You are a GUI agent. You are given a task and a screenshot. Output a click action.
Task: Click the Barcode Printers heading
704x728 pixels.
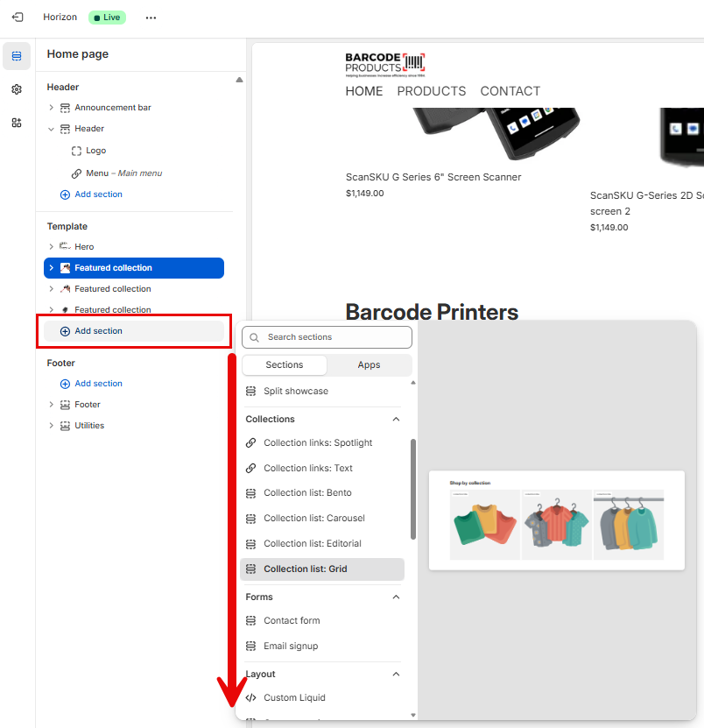click(432, 312)
